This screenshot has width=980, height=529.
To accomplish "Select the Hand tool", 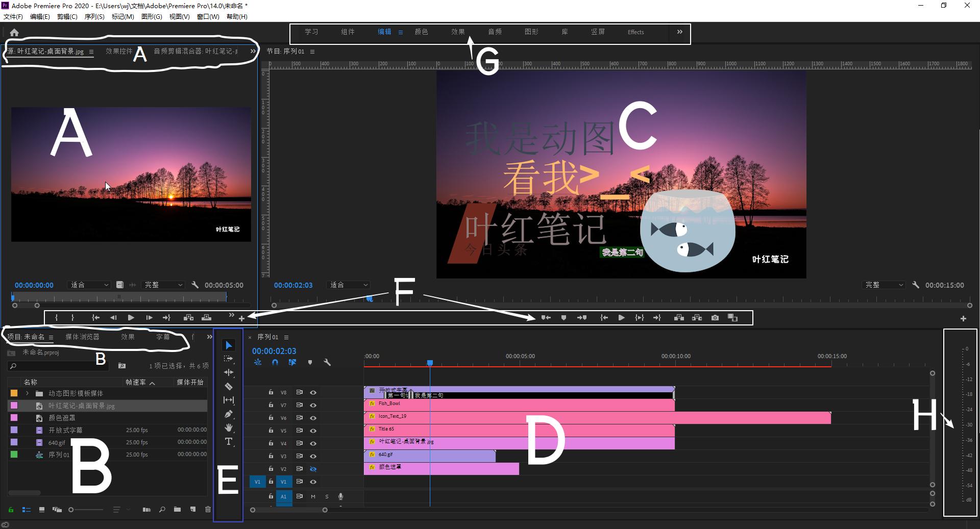I will [229, 428].
